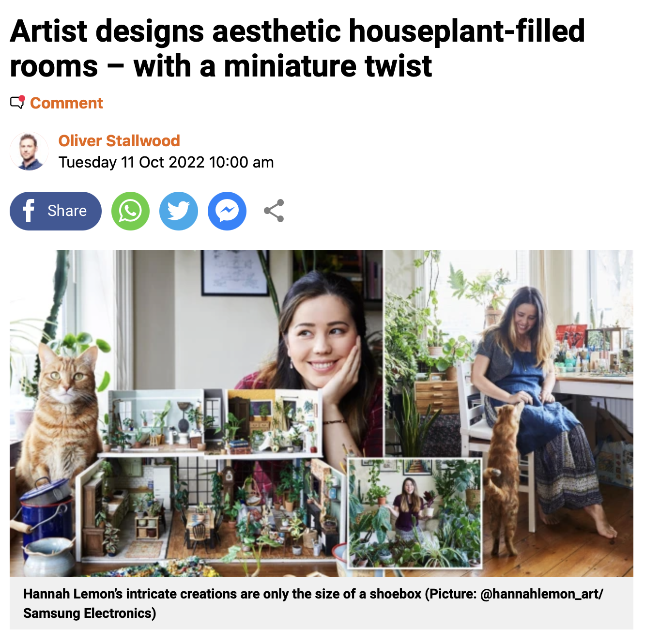Click the Facebook Share button

pyautogui.click(x=56, y=211)
